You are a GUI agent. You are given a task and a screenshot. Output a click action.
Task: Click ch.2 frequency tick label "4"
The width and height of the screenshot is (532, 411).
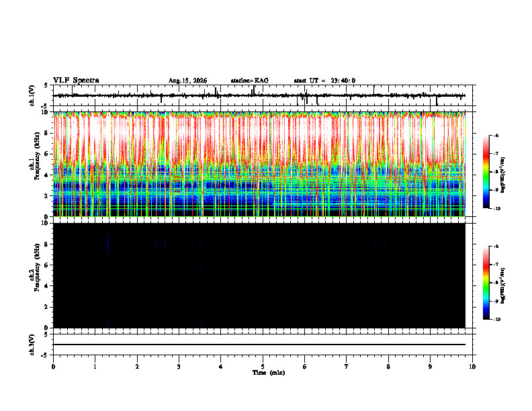[47, 286]
